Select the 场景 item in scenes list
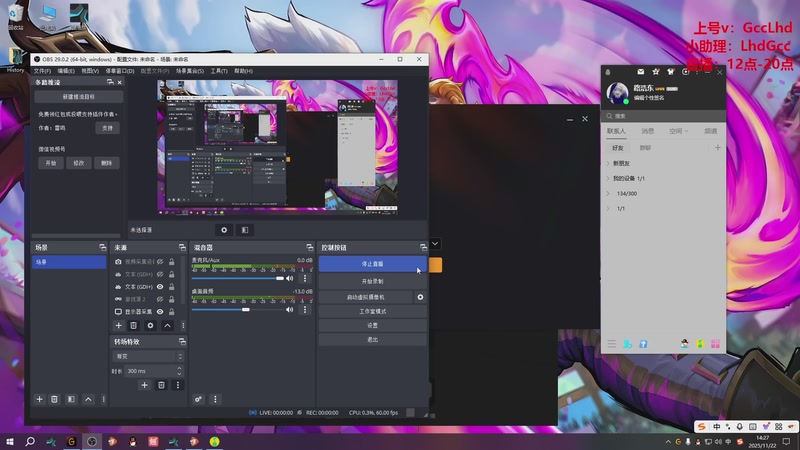 [69, 262]
